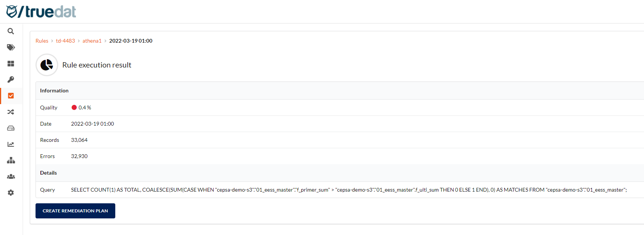The height and width of the screenshot is (235, 644).
Task: Go to Rules breadcrumb link
Action: click(42, 41)
